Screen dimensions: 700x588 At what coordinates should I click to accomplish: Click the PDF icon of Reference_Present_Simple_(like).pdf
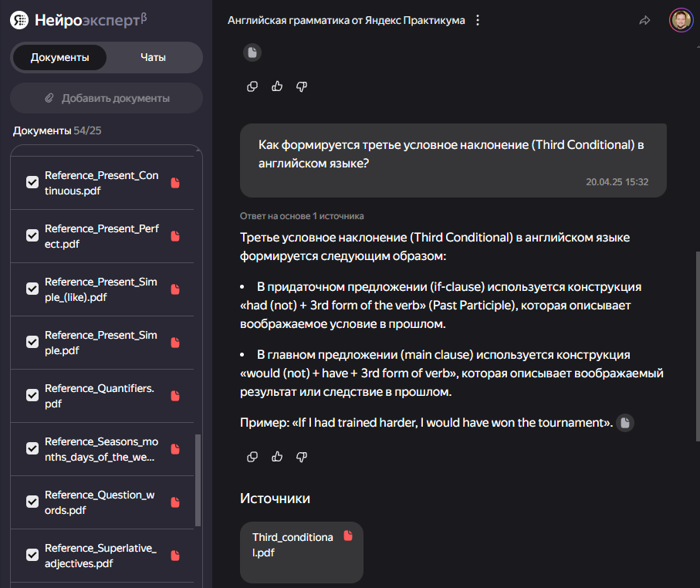(175, 289)
